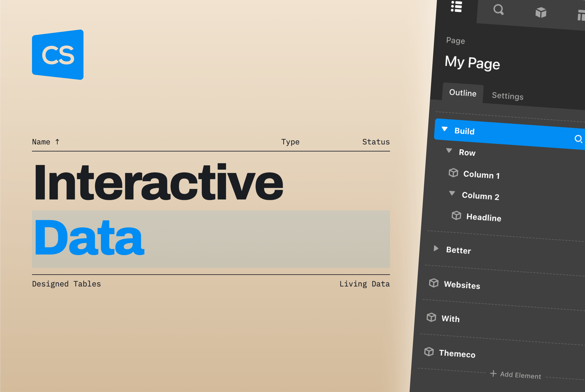Click the Living Data caption

364,284
